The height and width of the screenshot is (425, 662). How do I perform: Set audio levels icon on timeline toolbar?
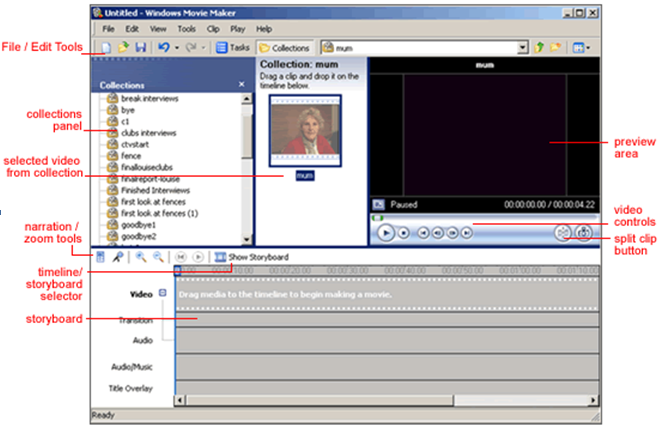point(100,257)
